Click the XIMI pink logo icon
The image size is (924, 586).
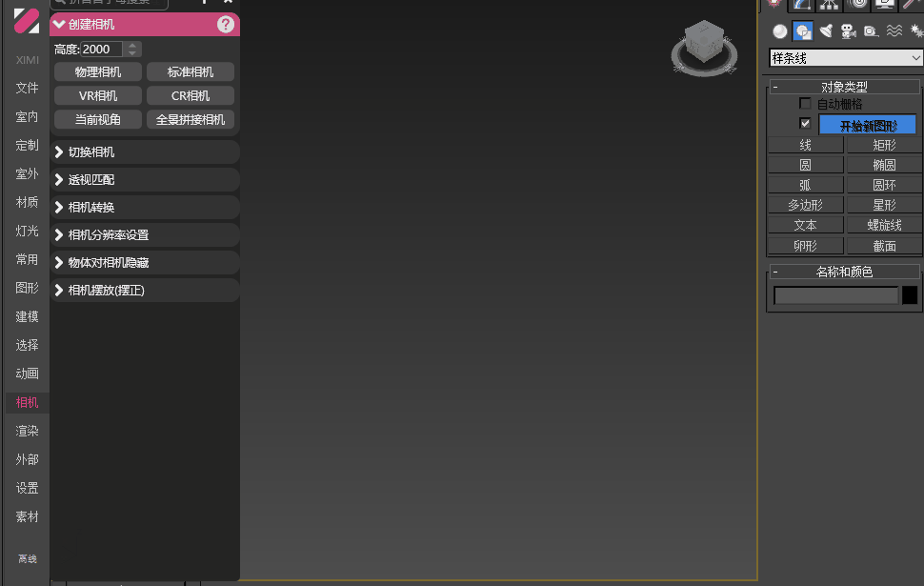[27, 21]
